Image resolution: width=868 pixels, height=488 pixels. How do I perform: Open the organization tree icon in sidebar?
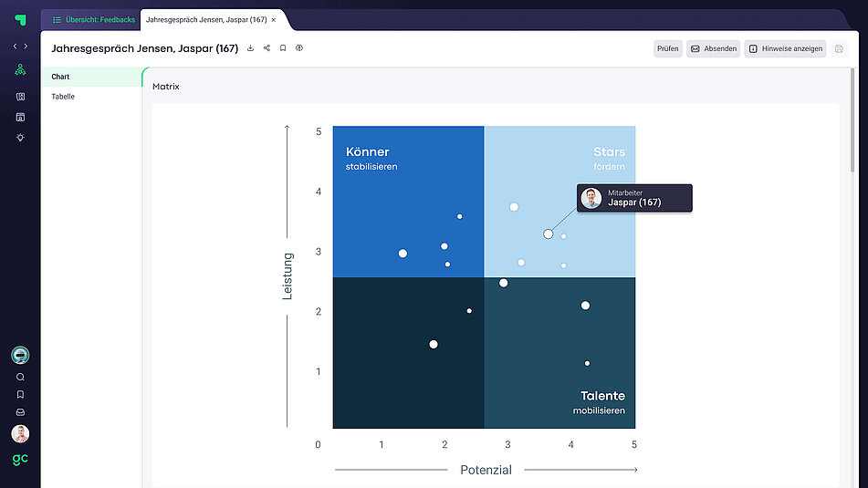click(x=20, y=70)
